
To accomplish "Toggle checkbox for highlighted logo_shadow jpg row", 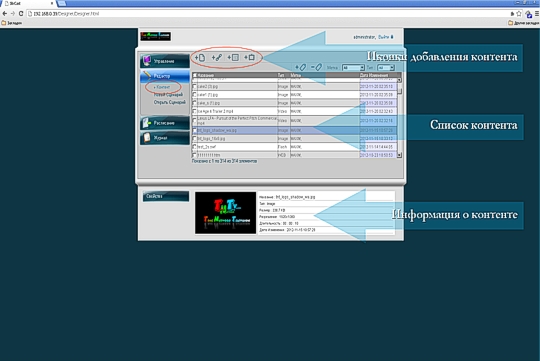I will coord(195,131).
